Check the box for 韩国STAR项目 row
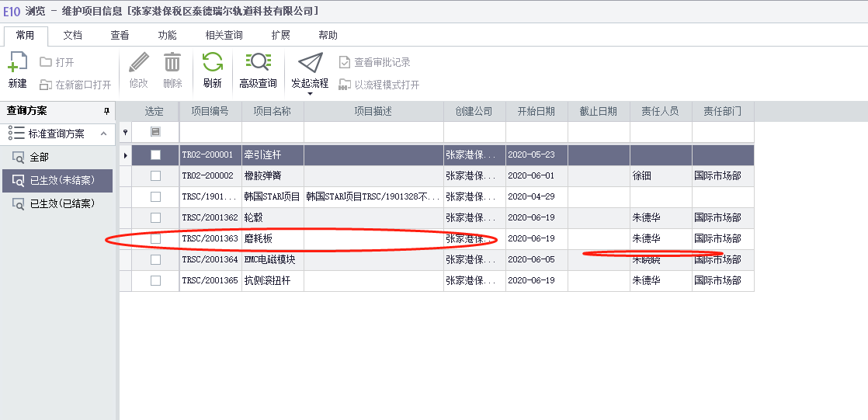868x420 pixels. coord(155,197)
